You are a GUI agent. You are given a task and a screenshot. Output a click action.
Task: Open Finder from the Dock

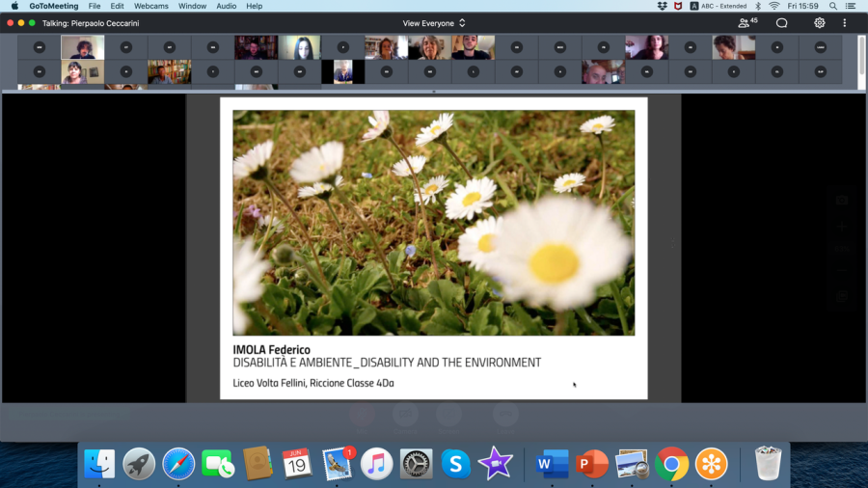99,464
